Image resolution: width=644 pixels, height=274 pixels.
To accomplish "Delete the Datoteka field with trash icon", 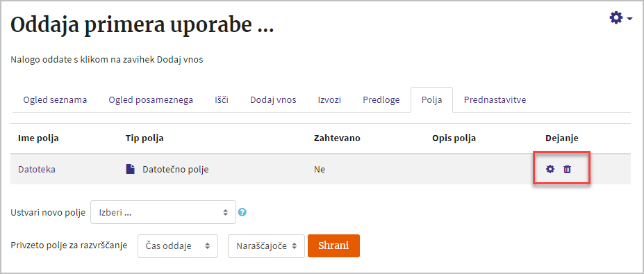I will coord(567,169).
